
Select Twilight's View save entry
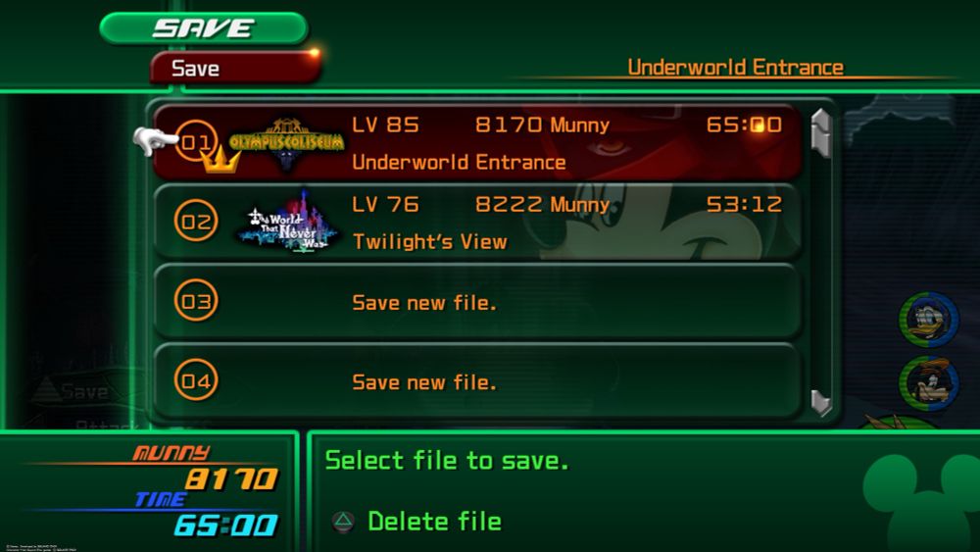pyautogui.click(x=477, y=222)
